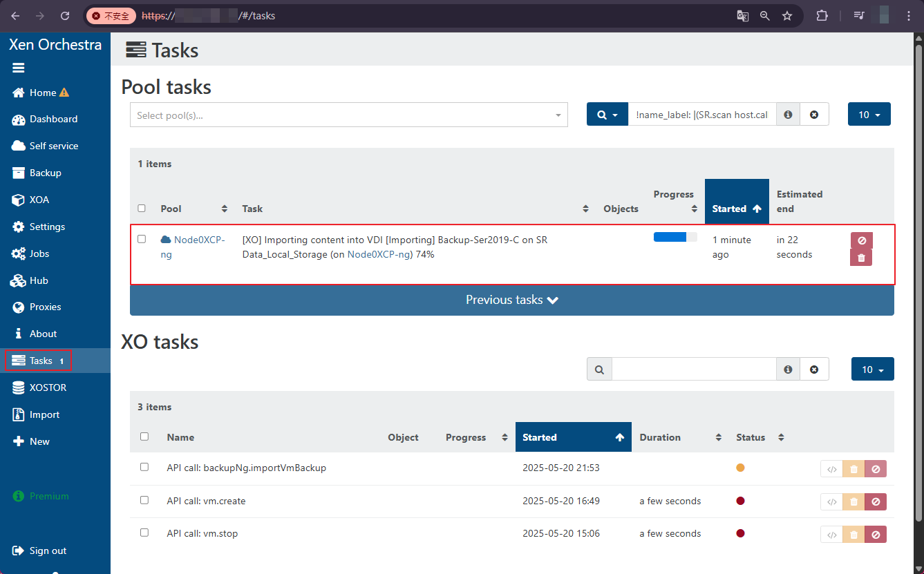924x574 pixels.
Task: Select all XO tasks checkbox
Action: 144,437
